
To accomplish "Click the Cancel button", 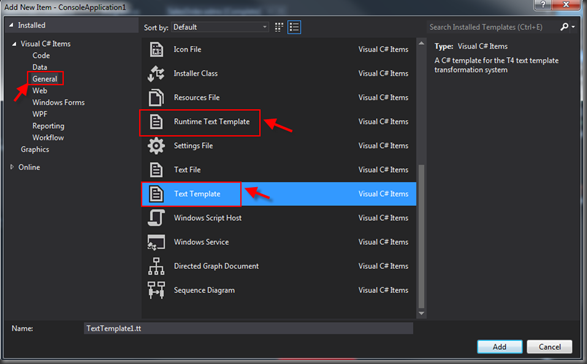I will point(550,347).
